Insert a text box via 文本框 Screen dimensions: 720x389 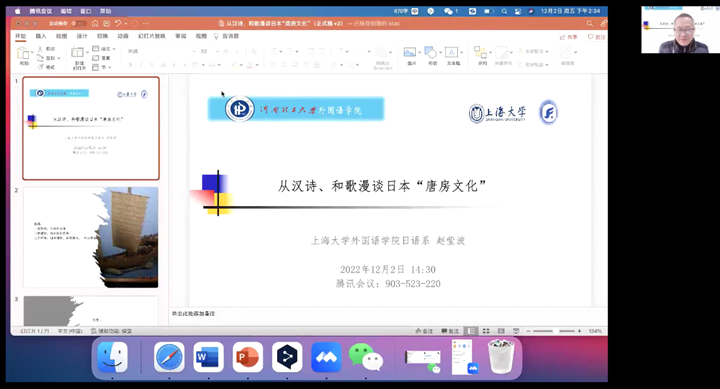[x=452, y=52]
